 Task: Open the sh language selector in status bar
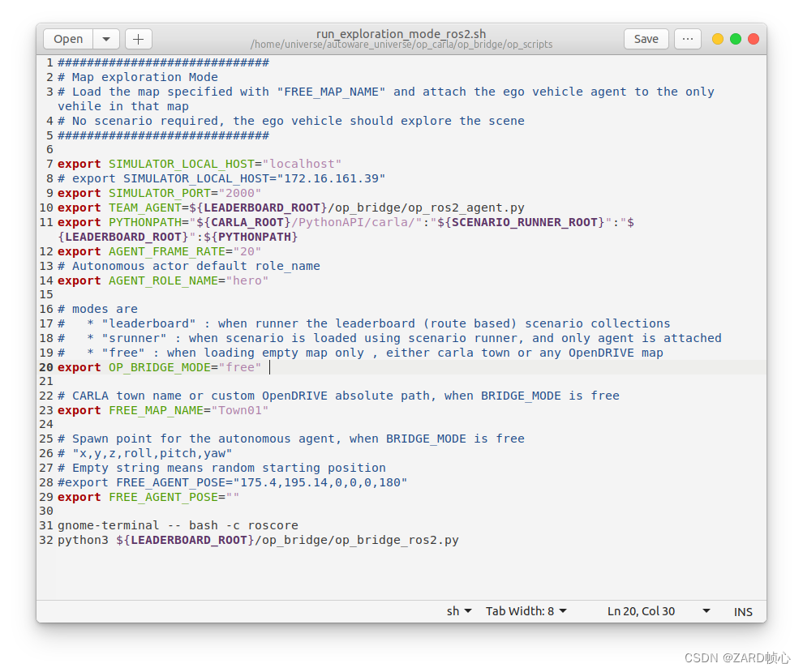point(459,611)
